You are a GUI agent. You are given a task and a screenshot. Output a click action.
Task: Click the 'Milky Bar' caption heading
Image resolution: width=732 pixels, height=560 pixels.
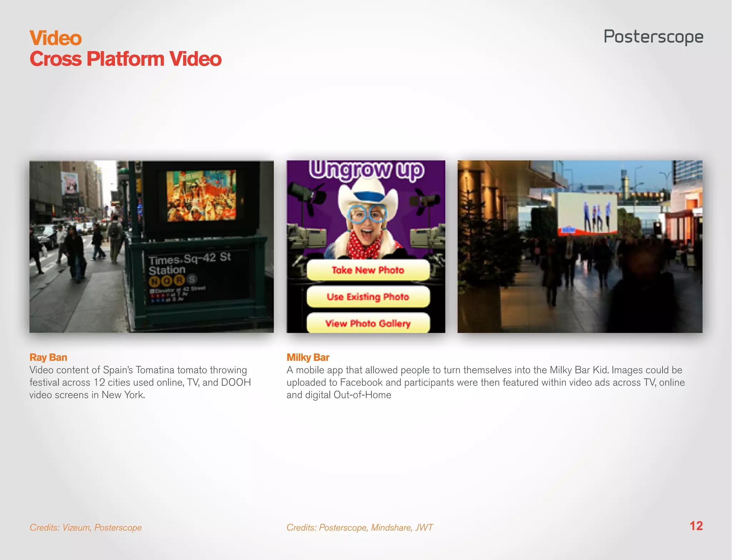[x=308, y=357]
